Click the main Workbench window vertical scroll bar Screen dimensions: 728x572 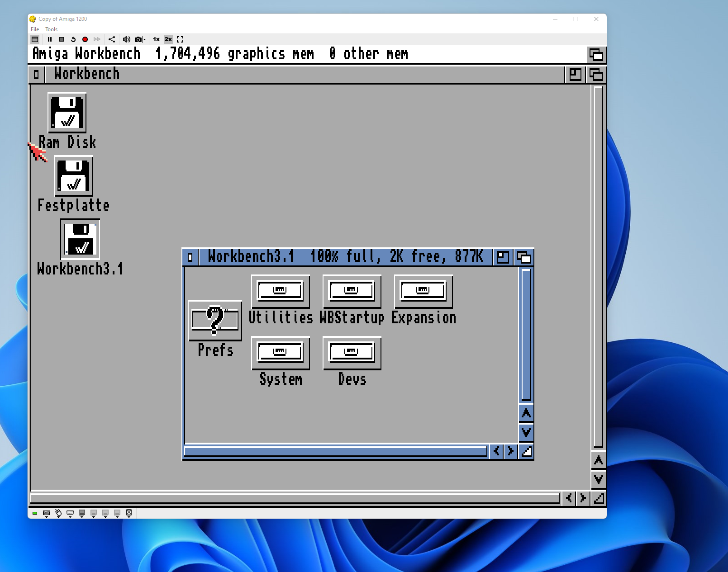tap(599, 267)
